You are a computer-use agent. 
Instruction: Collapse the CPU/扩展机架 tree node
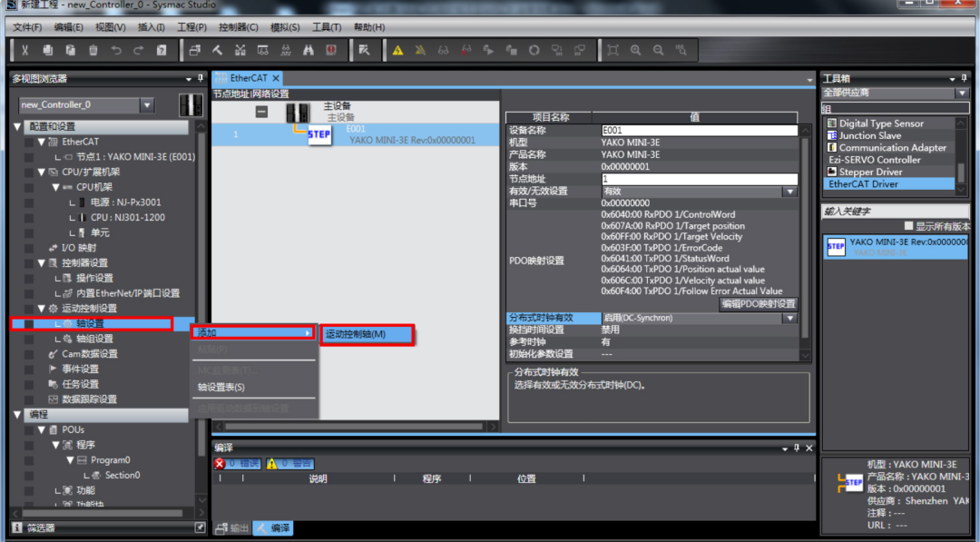[x=41, y=172]
